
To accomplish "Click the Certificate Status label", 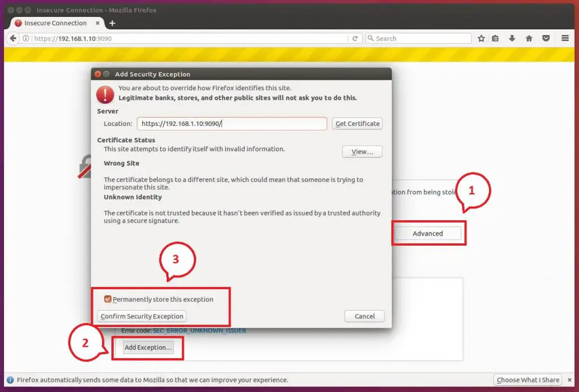I will pos(126,140).
